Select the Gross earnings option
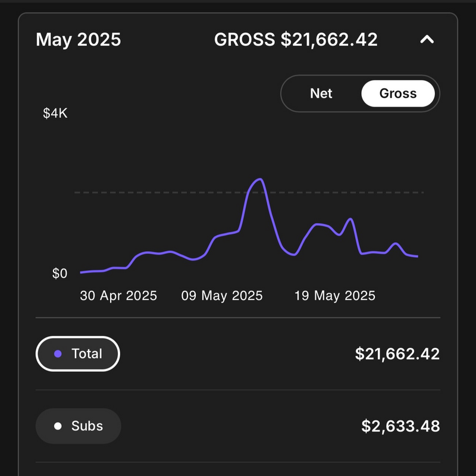The width and height of the screenshot is (476, 476). [397, 93]
